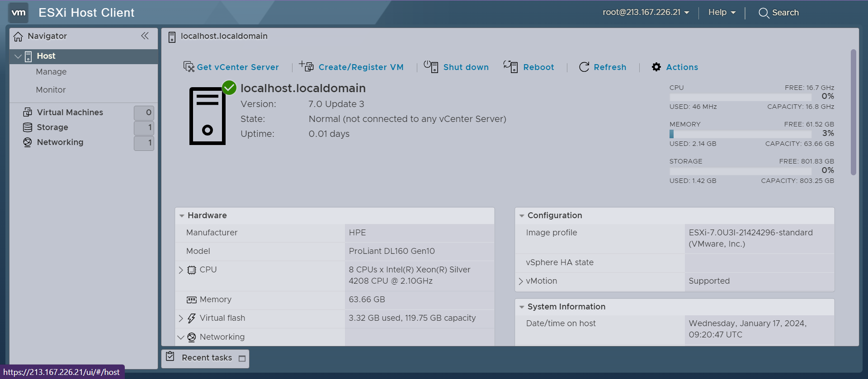Collapse the System Information panel triangle
The image size is (868, 379).
(522, 307)
